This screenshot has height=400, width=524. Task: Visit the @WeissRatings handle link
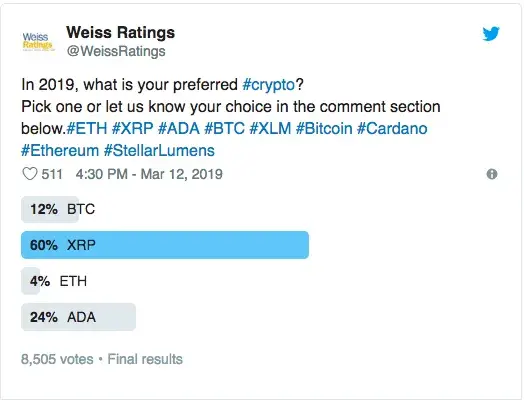click(116, 51)
